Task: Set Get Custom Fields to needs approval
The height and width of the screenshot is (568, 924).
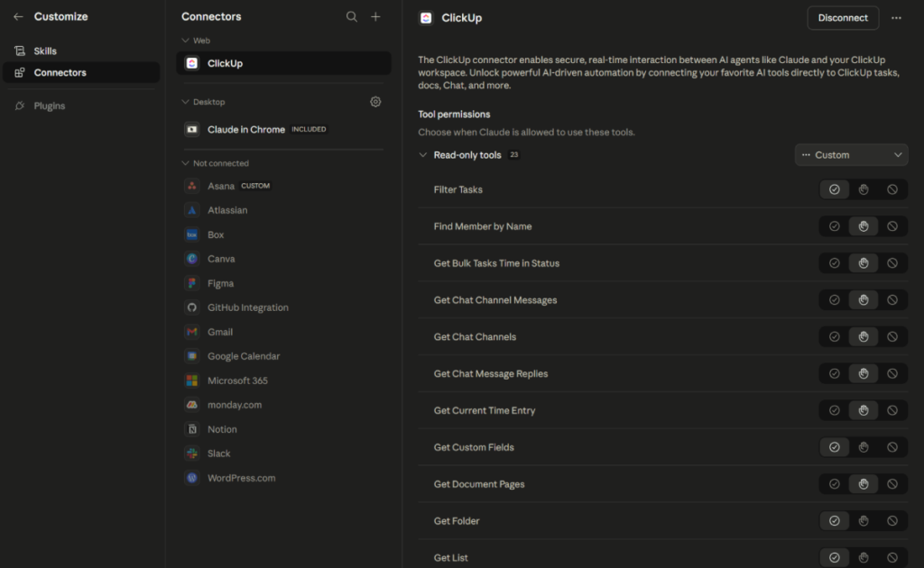Action: pyautogui.click(x=864, y=447)
